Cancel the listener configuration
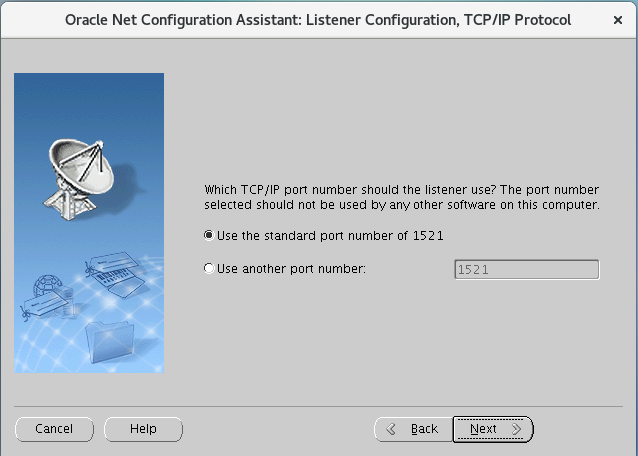This screenshot has width=638, height=456. click(x=54, y=429)
